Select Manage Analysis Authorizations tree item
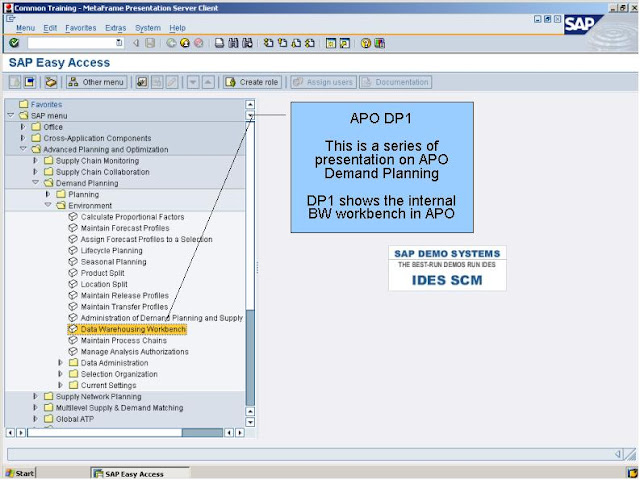Screen dimensions: 640x480 [x=134, y=351]
